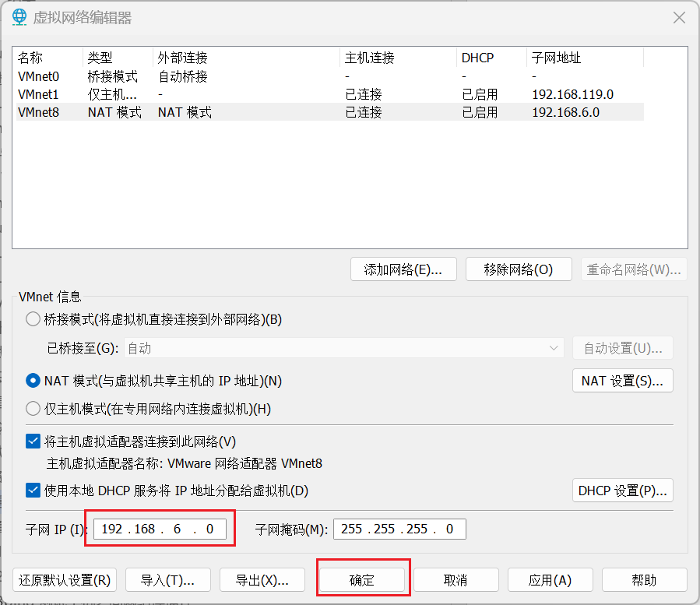Image resolution: width=700 pixels, height=605 pixels.
Task: Click 自动桥接 cell in VMnet0 row
Action: pyautogui.click(x=183, y=76)
